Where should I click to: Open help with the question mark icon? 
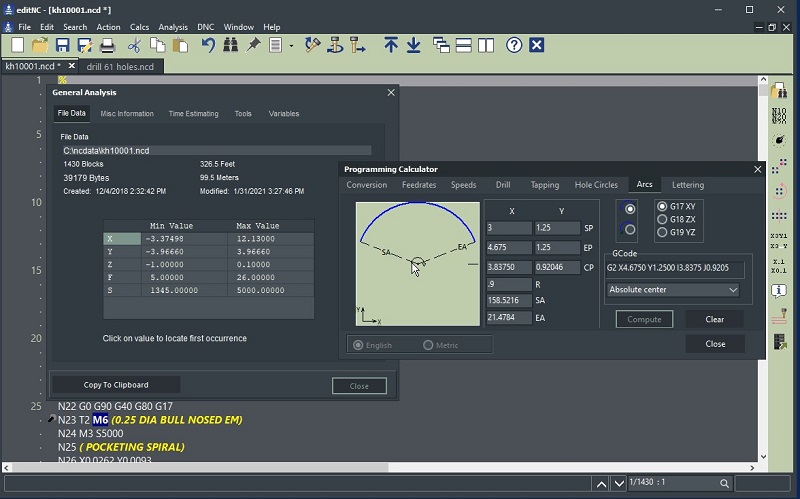[x=514, y=45]
